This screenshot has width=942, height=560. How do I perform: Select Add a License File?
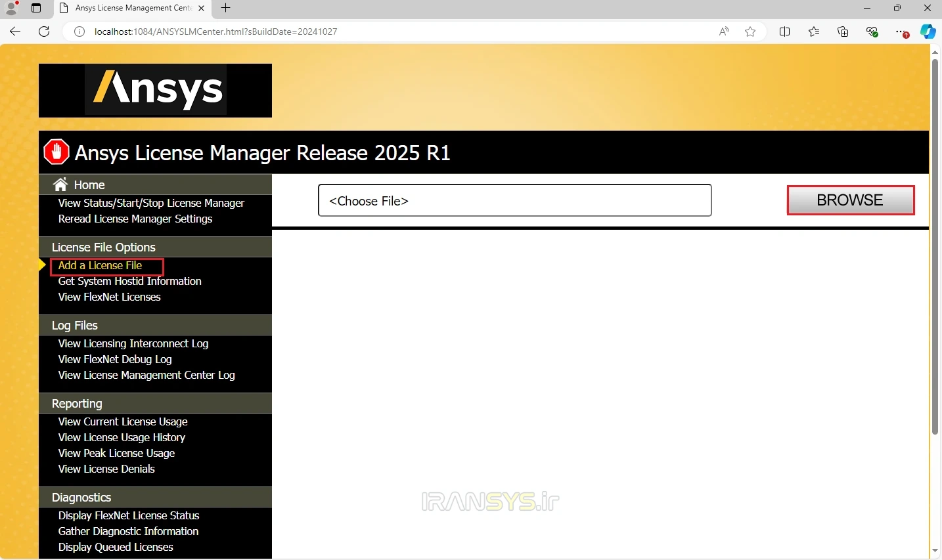pyautogui.click(x=100, y=265)
